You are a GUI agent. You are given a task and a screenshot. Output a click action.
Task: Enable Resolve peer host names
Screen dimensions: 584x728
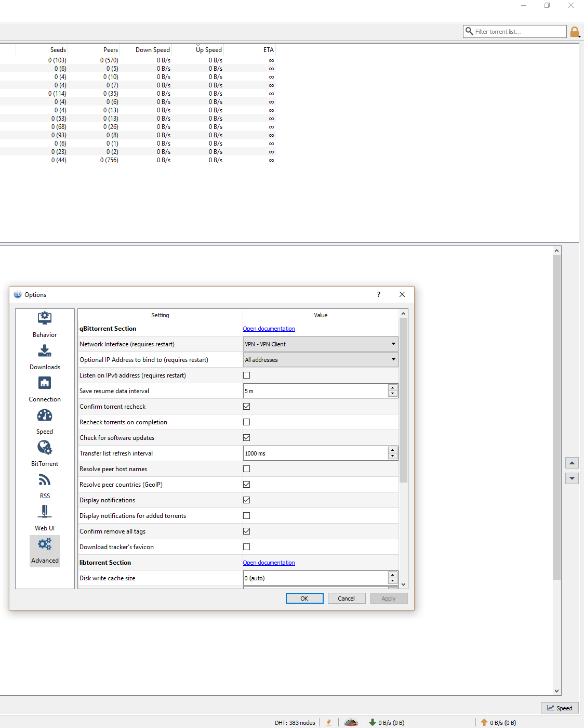(x=247, y=469)
